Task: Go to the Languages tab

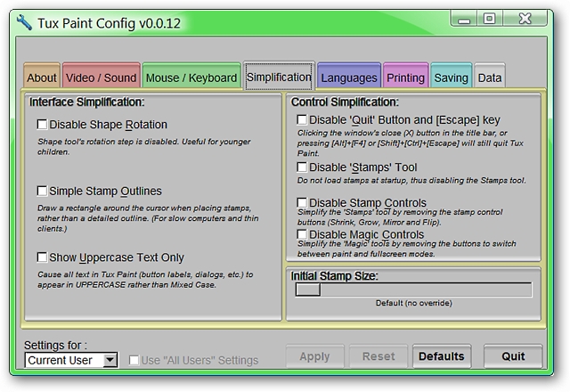Action: coord(349,75)
